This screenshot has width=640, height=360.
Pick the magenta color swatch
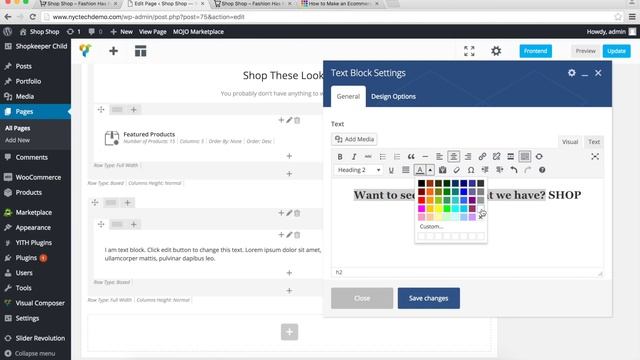(x=422, y=209)
